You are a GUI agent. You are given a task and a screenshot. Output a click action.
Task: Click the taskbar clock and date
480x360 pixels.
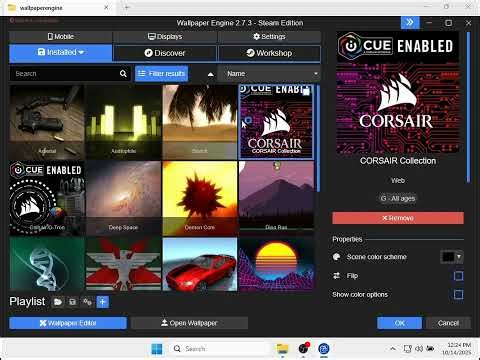pos(457,349)
